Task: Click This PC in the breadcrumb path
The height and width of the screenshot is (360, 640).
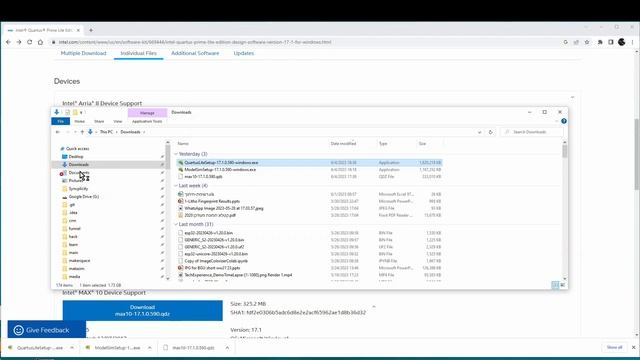Action: click(x=106, y=132)
